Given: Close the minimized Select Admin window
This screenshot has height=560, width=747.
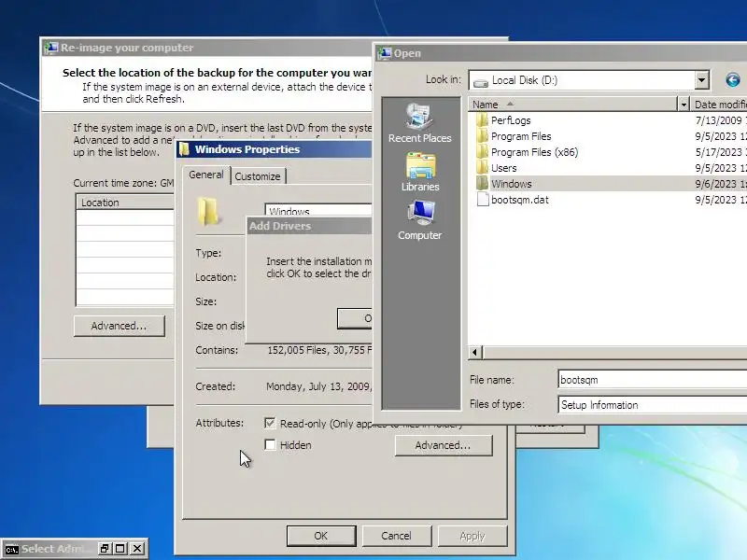Looking at the screenshot, I should [x=137, y=549].
